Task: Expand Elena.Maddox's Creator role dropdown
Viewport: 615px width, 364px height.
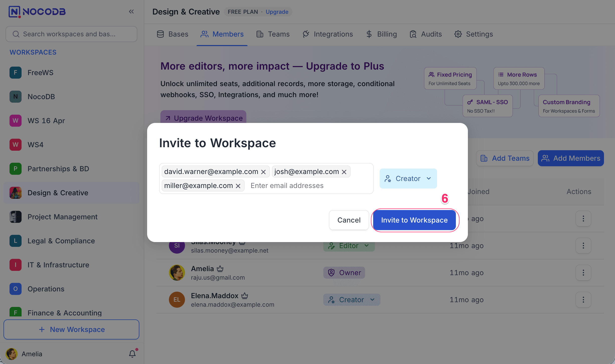Action: (352, 300)
